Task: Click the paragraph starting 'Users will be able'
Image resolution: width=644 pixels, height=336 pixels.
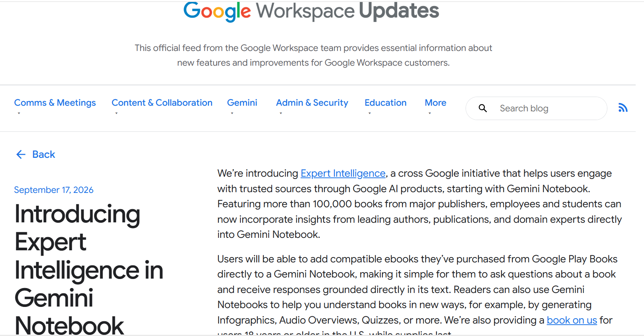Action: (x=417, y=294)
